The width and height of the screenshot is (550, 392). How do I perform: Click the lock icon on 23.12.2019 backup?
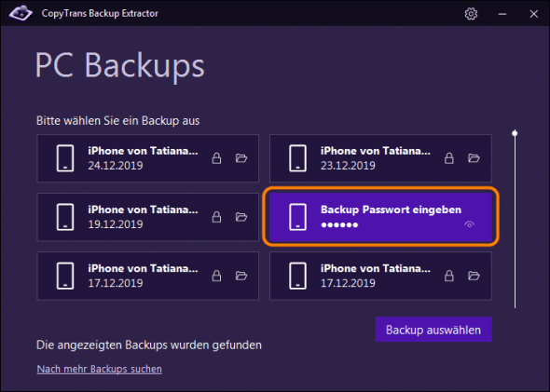449,158
